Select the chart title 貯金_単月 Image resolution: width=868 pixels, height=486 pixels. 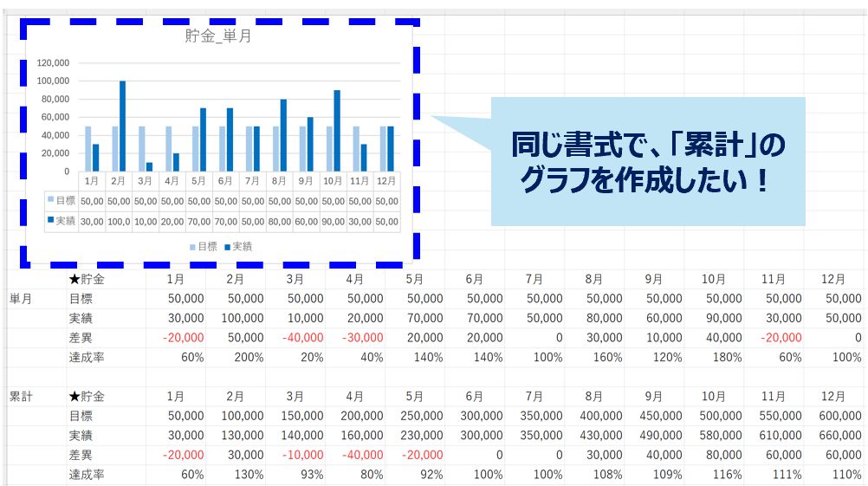pos(218,36)
